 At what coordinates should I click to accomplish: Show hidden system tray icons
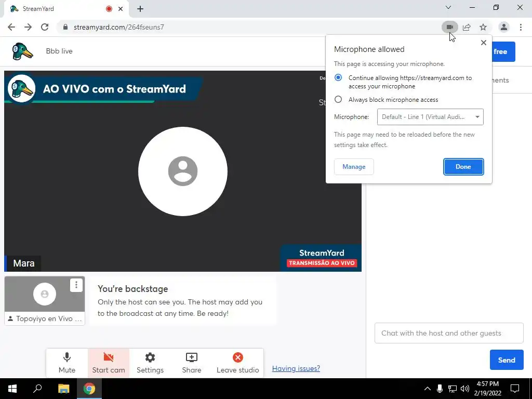pos(428,389)
